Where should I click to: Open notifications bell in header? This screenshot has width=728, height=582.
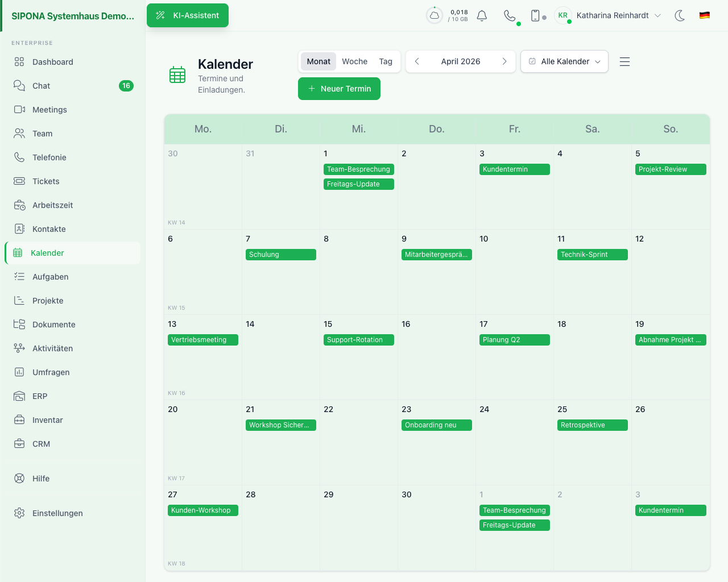pos(482,15)
